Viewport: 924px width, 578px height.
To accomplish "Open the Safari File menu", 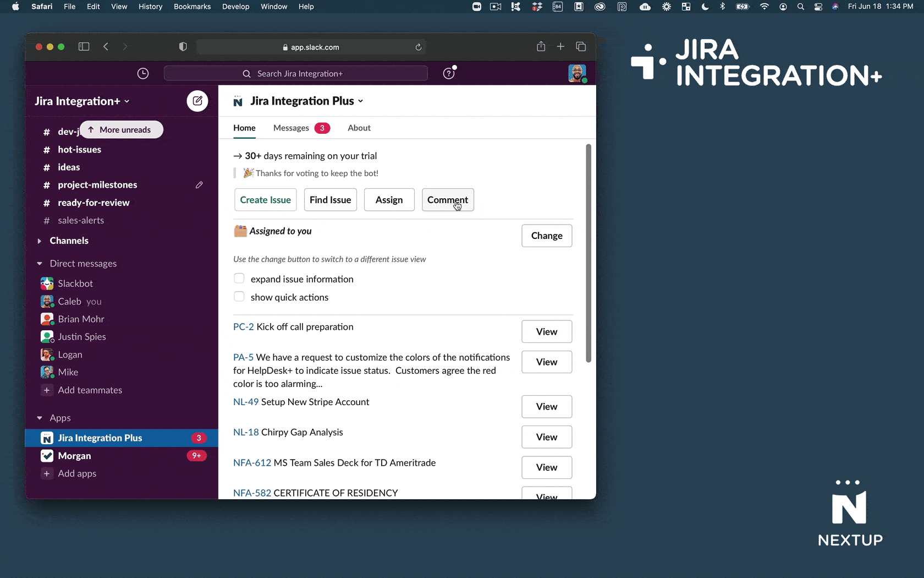I will pyautogui.click(x=70, y=7).
